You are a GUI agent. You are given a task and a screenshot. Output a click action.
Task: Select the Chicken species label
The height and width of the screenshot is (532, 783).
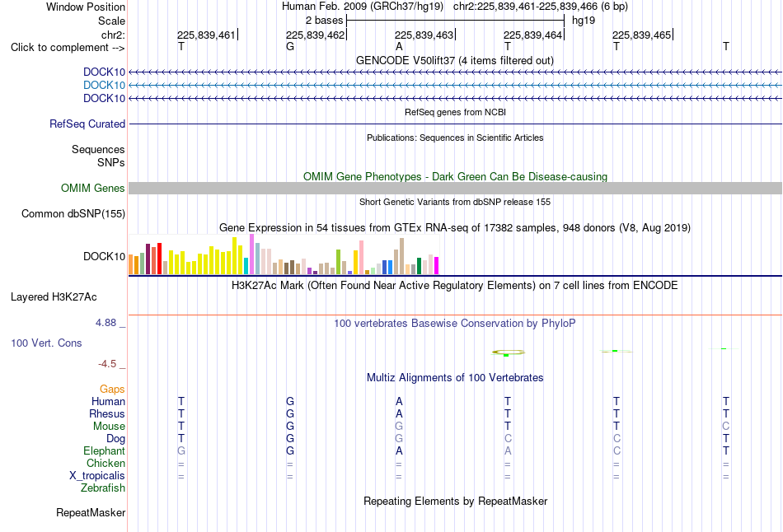coord(105,463)
